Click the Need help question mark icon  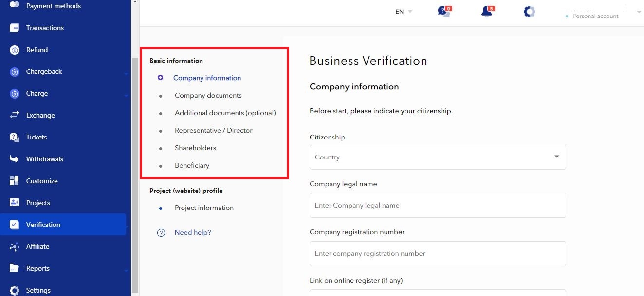coord(161,233)
